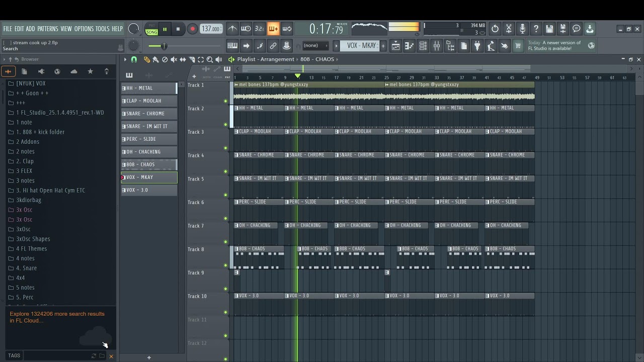Open the (none) snap selector dropdown
Viewport: 644px width, 362px height.
click(x=315, y=46)
